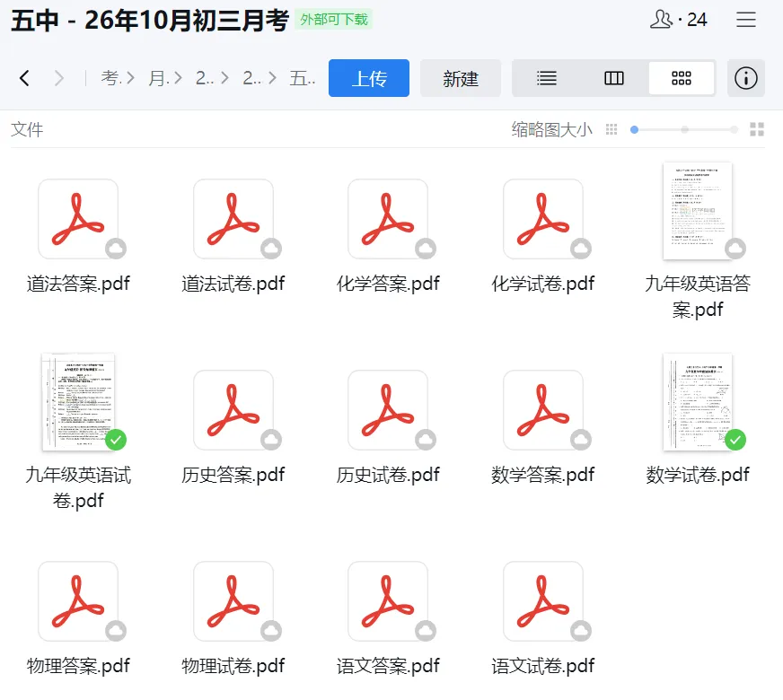This screenshot has width=783, height=700.
Task: Select 物理答案.pdf file icon
Action: click(78, 601)
